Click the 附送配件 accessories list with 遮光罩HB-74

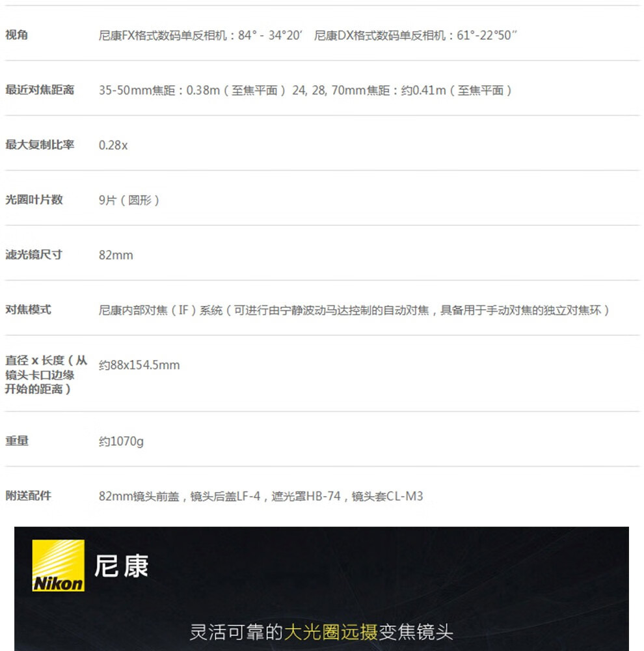point(260,496)
